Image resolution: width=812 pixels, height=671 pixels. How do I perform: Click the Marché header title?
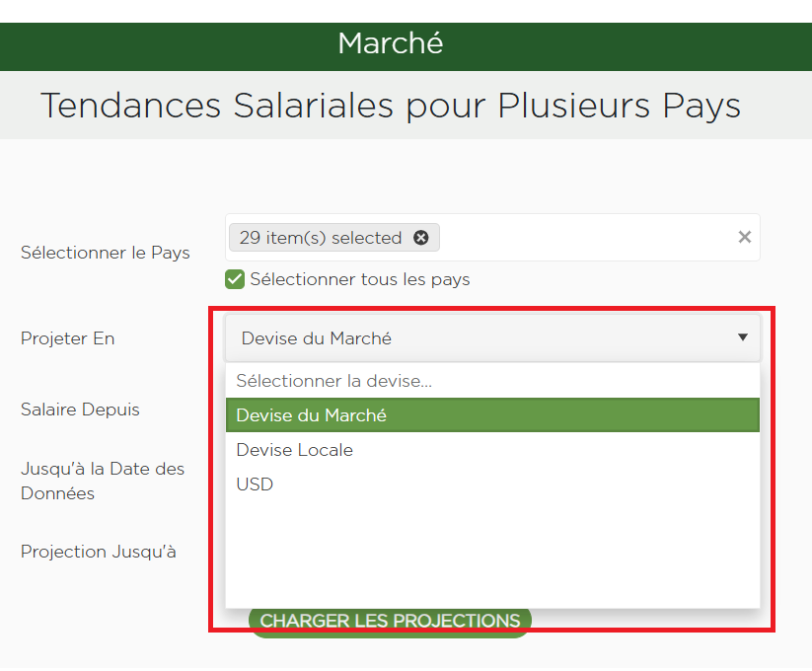[391, 43]
